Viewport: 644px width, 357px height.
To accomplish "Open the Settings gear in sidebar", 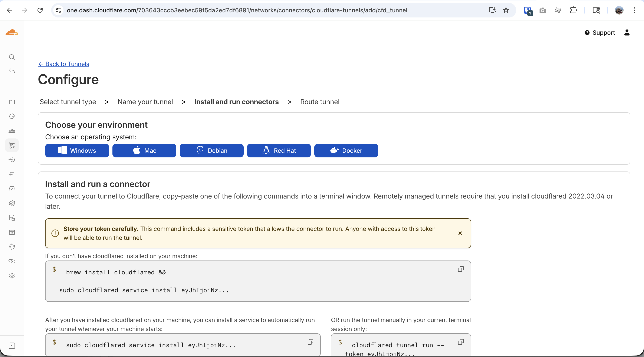I will point(12,275).
